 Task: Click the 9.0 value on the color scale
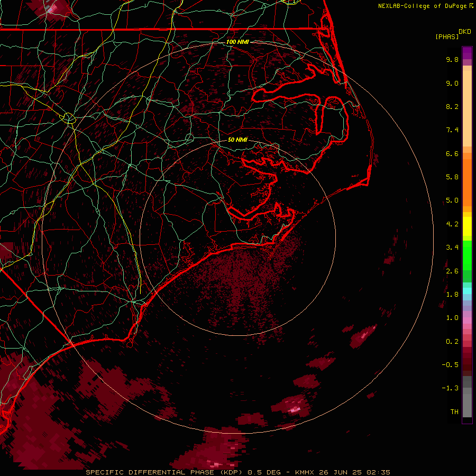452,83
